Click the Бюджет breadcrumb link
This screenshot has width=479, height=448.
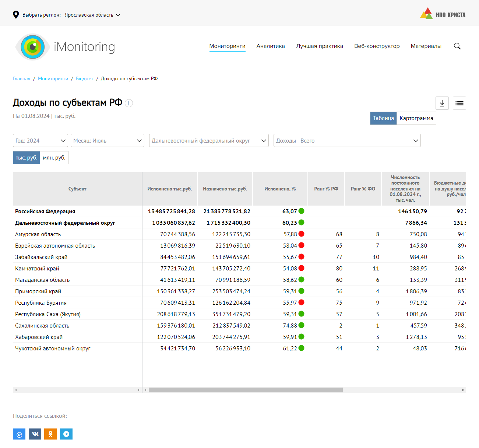point(84,78)
